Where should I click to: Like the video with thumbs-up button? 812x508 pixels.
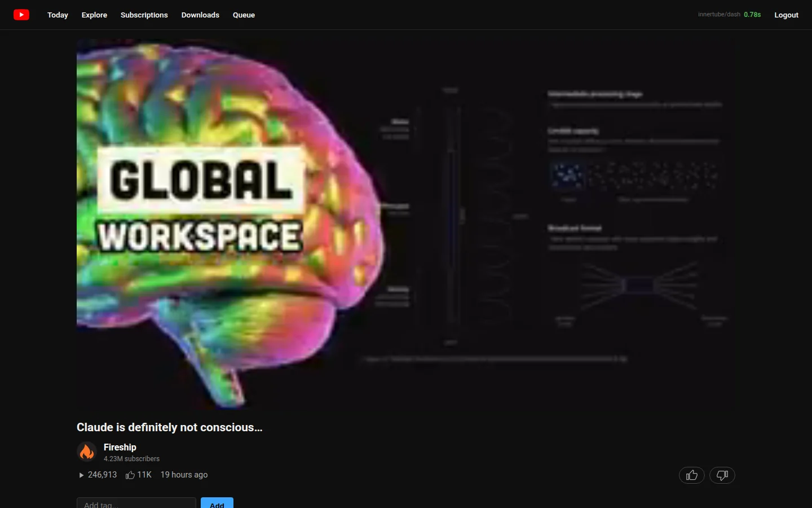[692, 475]
